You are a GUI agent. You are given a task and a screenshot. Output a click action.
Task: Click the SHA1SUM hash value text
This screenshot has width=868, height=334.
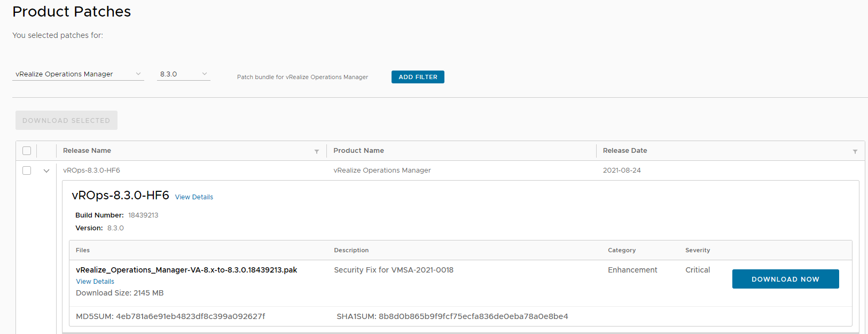(x=473, y=316)
